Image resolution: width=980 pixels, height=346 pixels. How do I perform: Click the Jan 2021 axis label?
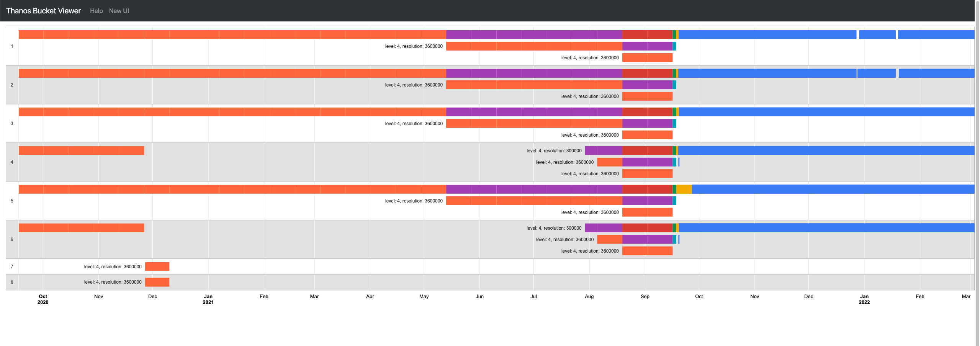coord(208,299)
